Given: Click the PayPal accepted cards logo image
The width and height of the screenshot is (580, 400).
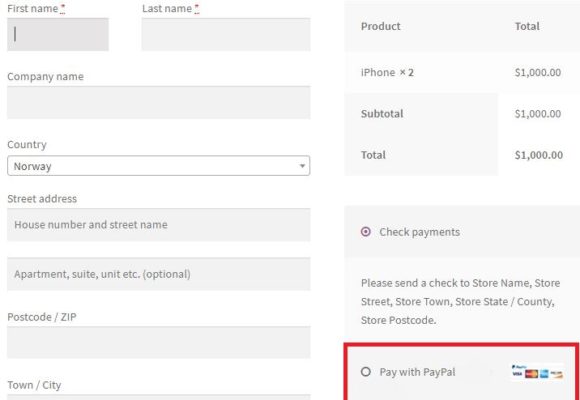Looking at the screenshot, I should click(537, 372).
